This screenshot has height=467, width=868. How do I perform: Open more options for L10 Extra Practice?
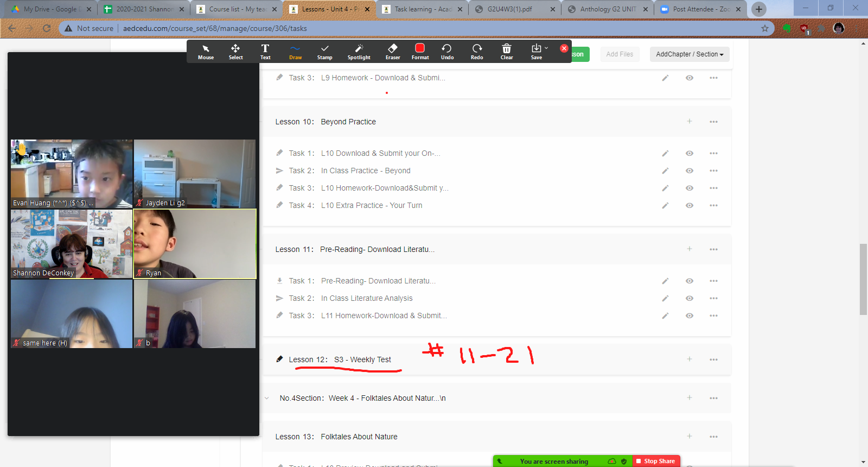tap(713, 206)
